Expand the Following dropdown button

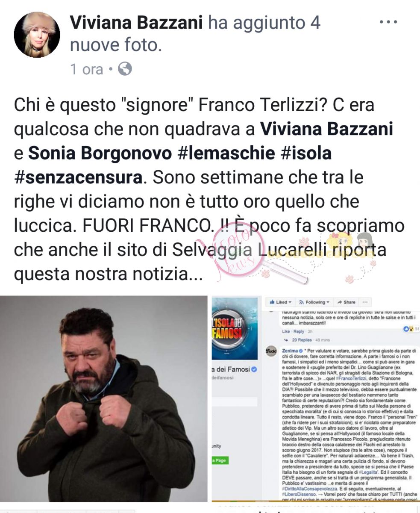[314, 302]
